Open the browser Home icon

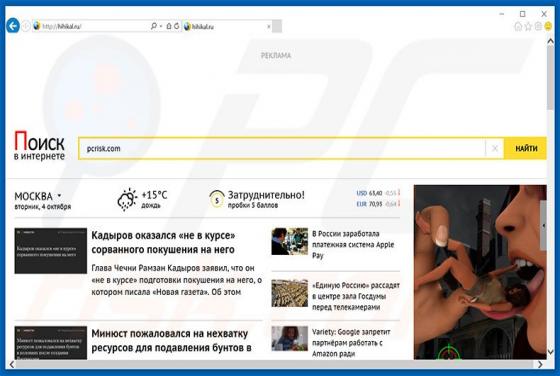coord(518,26)
